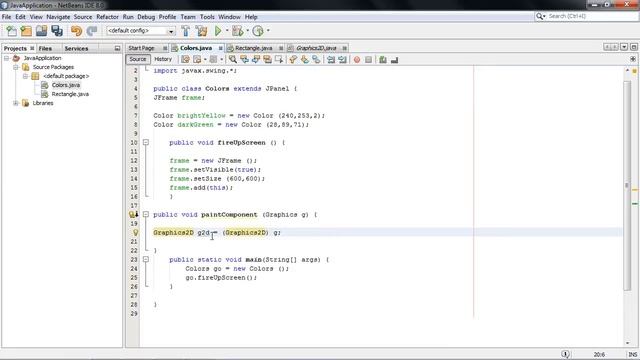Click notifications icon in status bar
This screenshot has height=360, width=640.
coord(565,354)
